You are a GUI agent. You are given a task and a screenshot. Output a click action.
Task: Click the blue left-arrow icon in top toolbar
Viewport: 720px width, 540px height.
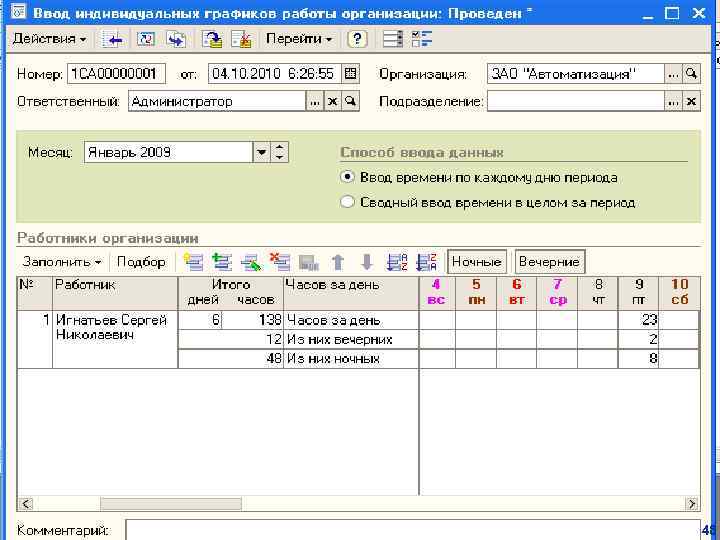113,39
